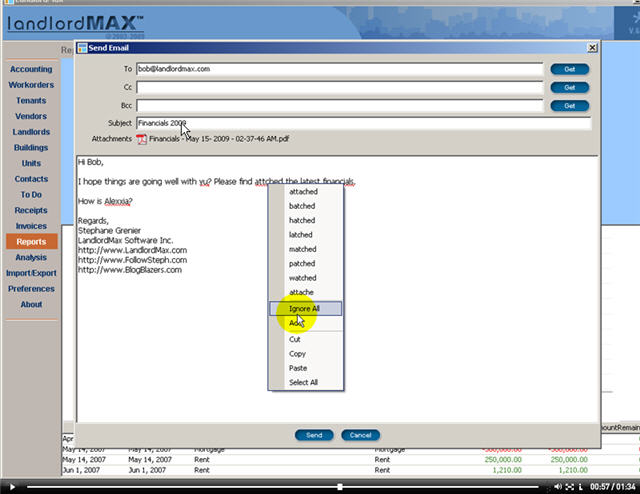Image resolution: width=640 pixels, height=494 pixels.
Task: Click http://www.LandlordMax.com in signature
Action: coord(133,250)
